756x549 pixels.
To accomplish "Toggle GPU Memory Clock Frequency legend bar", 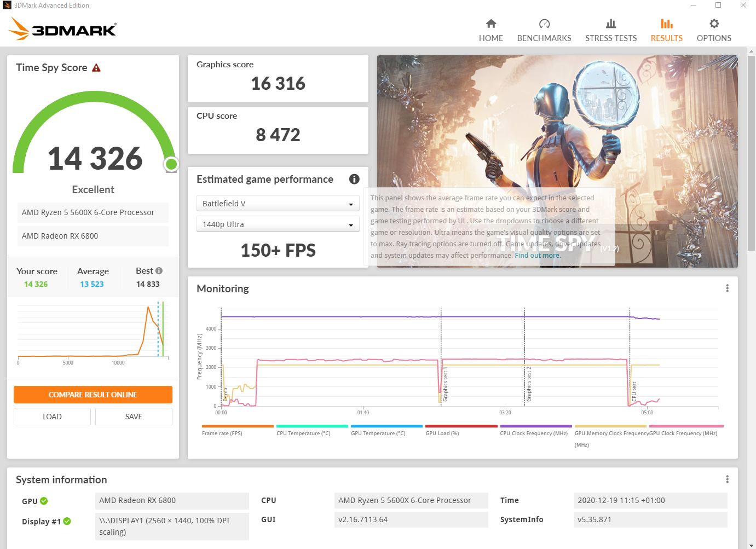I will (x=610, y=426).
